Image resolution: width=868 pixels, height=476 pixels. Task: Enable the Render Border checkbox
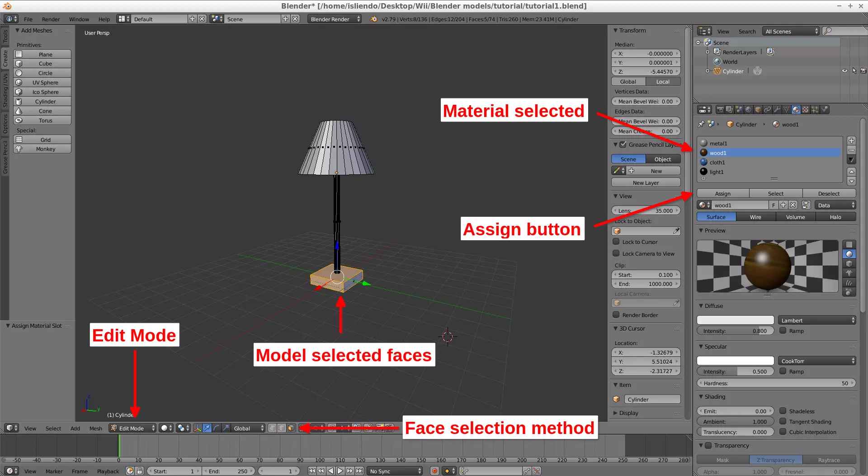[616, 315]
